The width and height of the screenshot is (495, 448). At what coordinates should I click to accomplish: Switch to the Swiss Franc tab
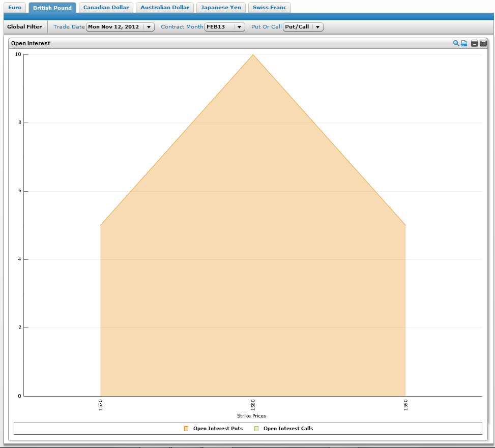pos(269,8)
